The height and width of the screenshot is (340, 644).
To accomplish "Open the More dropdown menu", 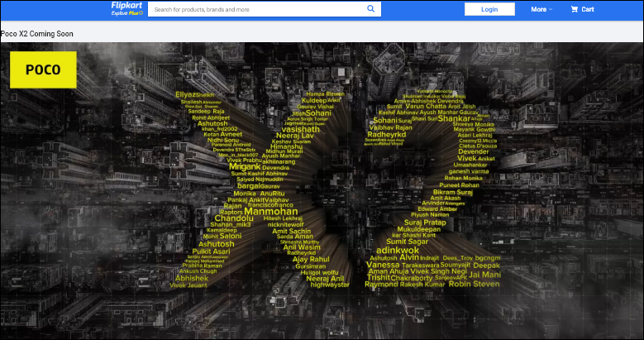I will [538, 9].
